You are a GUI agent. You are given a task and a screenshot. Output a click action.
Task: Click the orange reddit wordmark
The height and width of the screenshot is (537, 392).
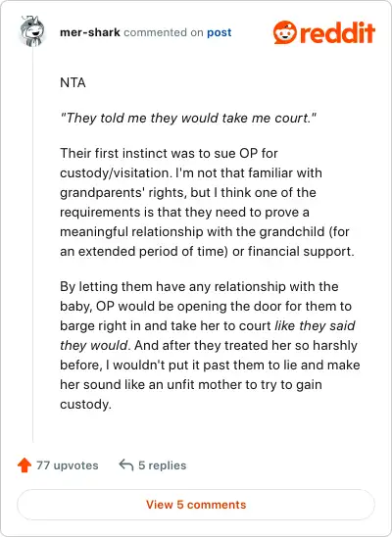(337, 32)
